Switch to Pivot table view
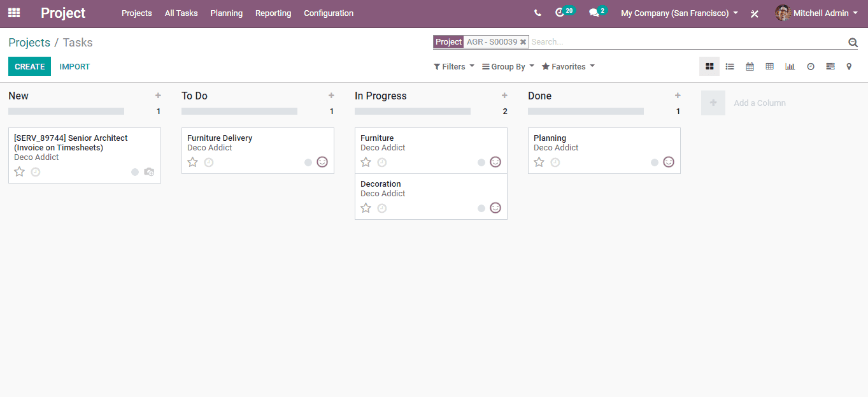The image size is (868, 397). point(769,66)
